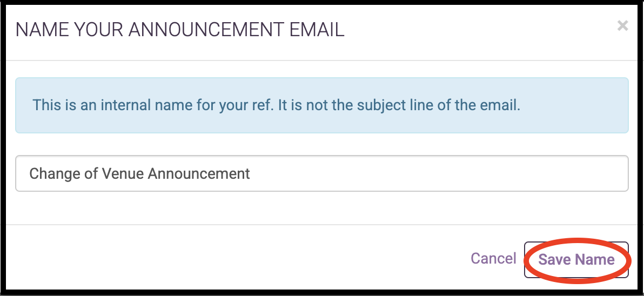Hit the X in the dialog header
The image size is (644, 296).
(622, 25)
